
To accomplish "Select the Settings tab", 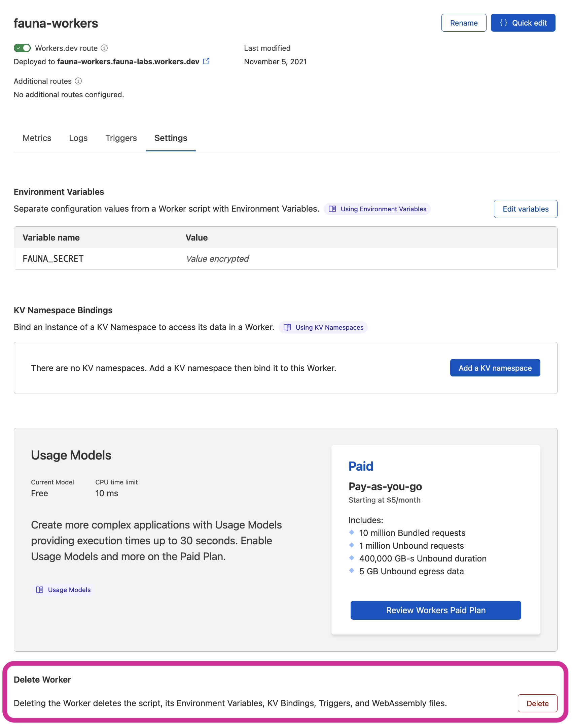I will 171,138.
